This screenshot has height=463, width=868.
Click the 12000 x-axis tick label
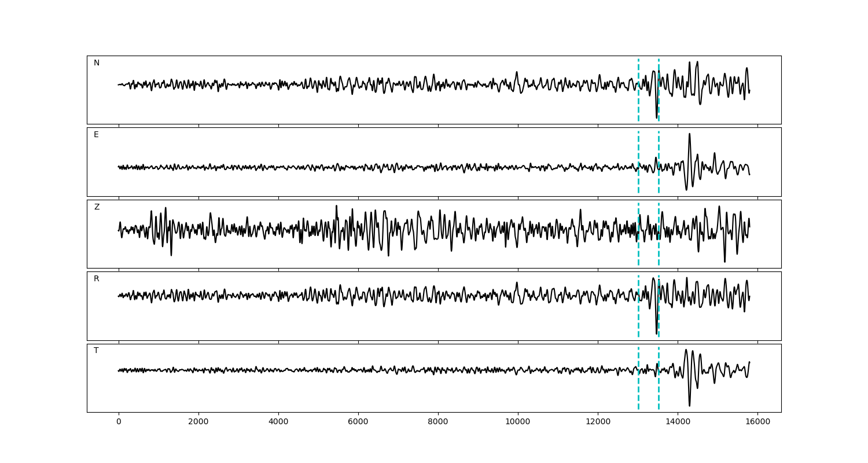(598, 422)
